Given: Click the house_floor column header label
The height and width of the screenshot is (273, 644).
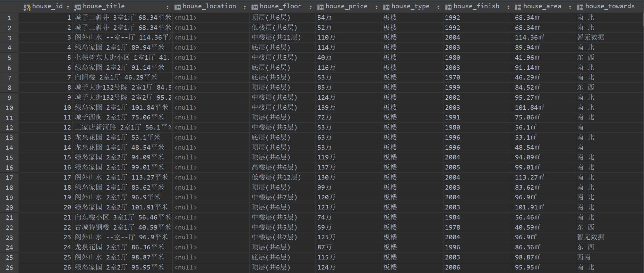Looking at the screenshot, I should click(x=281, y=6).
